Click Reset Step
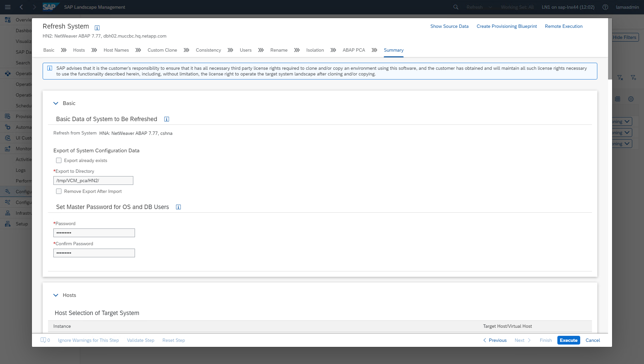 pos(174,340)
